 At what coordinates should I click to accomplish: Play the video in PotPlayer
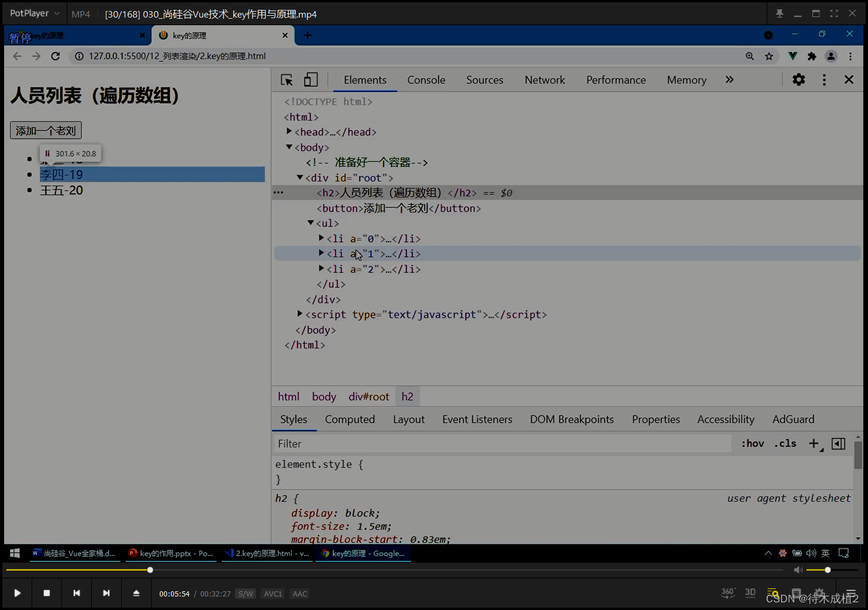click(17, 593)
